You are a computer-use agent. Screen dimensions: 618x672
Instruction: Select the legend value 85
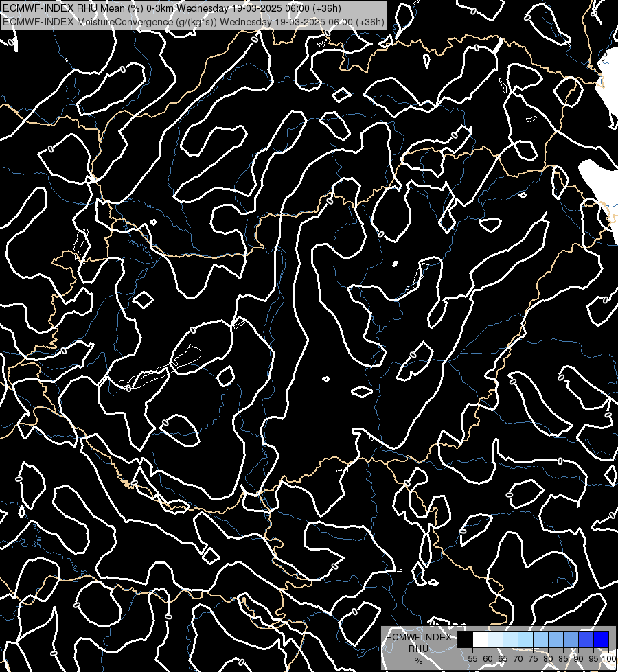pos(563,659)
